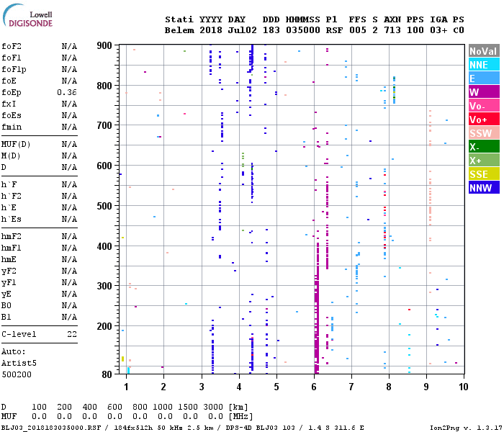Image resolution: width=504 pixels, height=432 pixels.
Task: Click the foE parameter label
Action: click(x=9, y=81)
